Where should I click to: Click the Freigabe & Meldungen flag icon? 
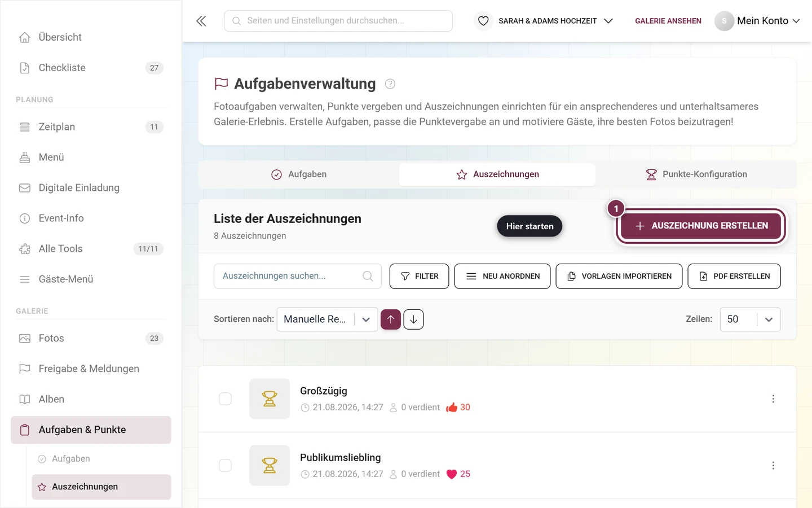pos(25,369)
